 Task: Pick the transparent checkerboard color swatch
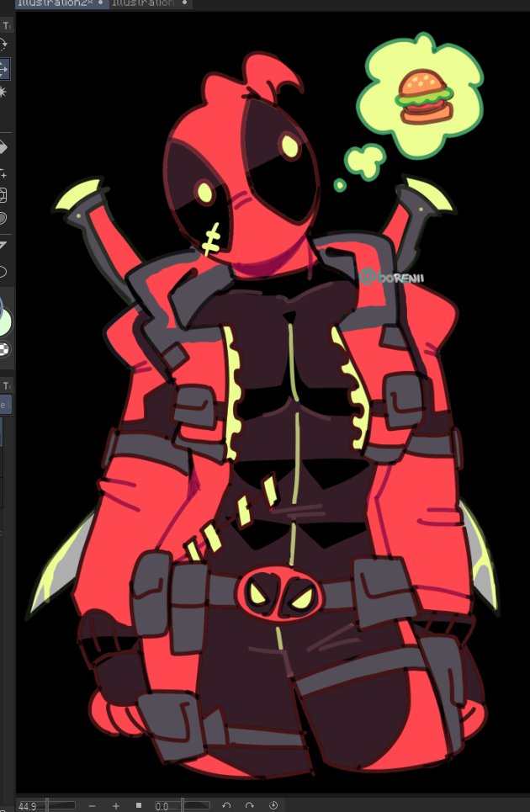(x=4, y=349)
